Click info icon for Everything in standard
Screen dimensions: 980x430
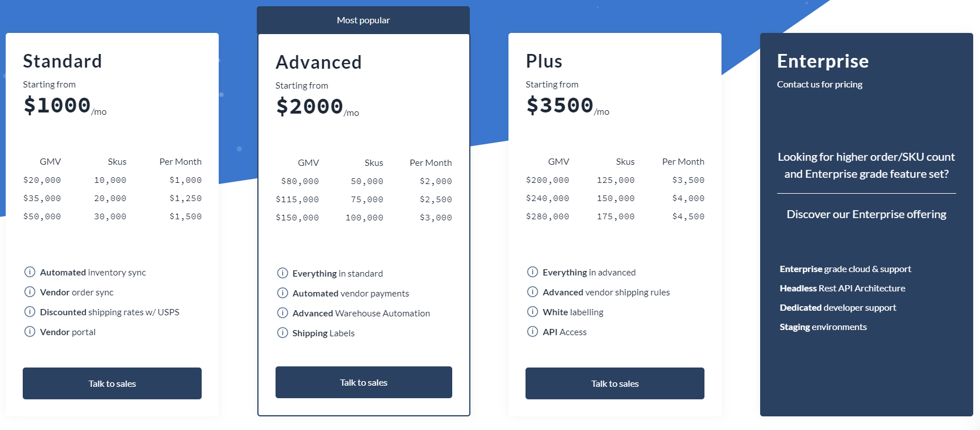282,273
